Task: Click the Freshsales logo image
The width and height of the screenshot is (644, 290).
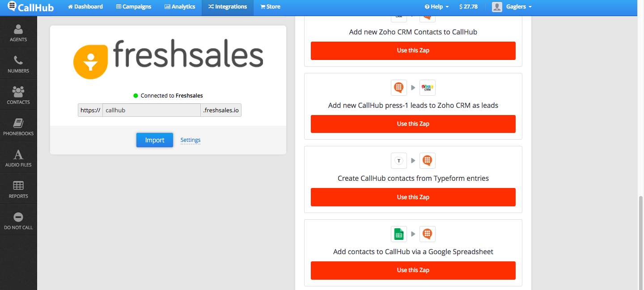Action: [168, 58]
